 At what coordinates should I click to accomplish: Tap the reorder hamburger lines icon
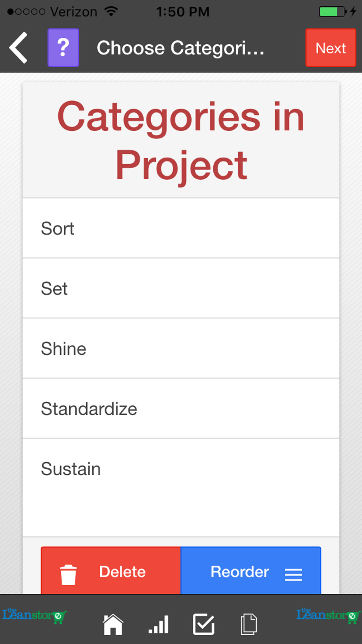(x=293, y=575)
